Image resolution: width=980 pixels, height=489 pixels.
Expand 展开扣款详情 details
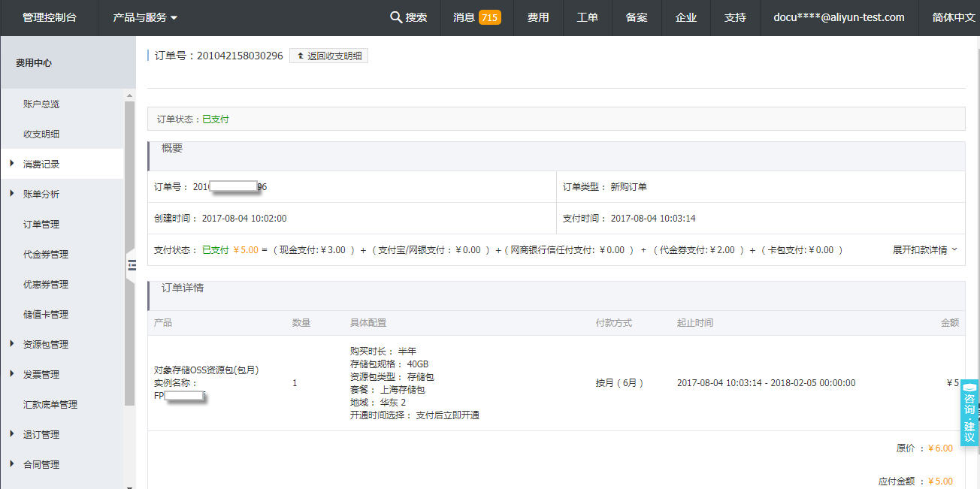coord(924,249)
